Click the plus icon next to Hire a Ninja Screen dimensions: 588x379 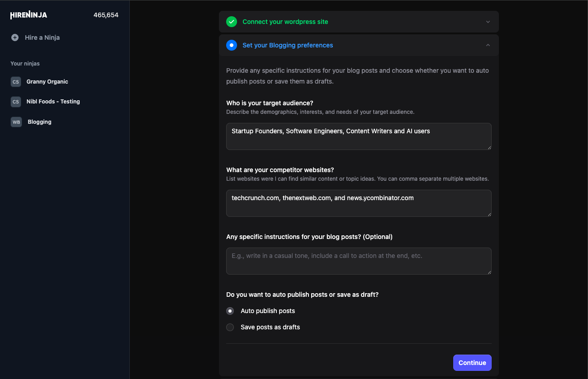pyautogui.click(x=14, y=37)
